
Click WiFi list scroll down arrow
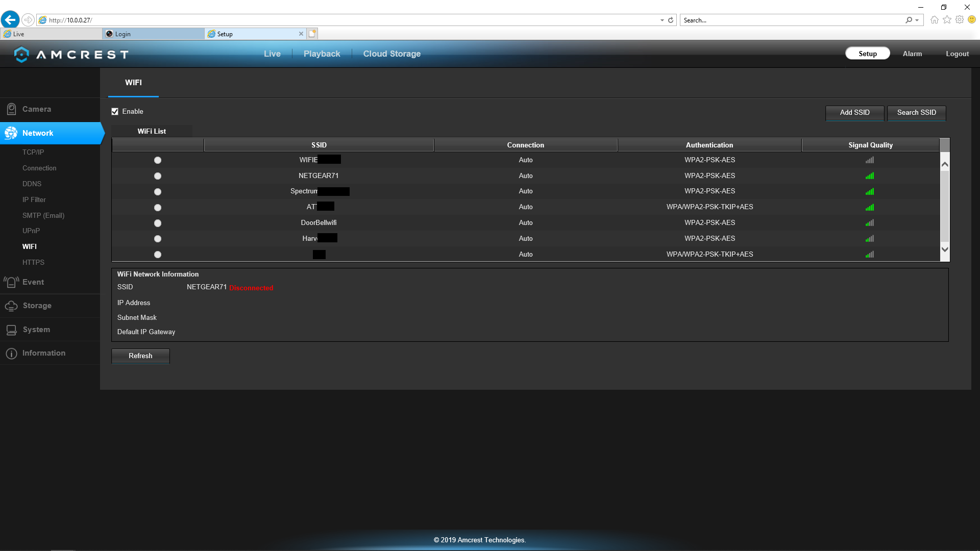[x=945, y=249]
